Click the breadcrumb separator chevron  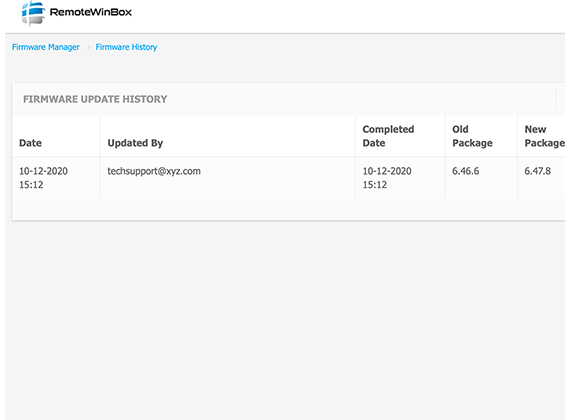88,47
